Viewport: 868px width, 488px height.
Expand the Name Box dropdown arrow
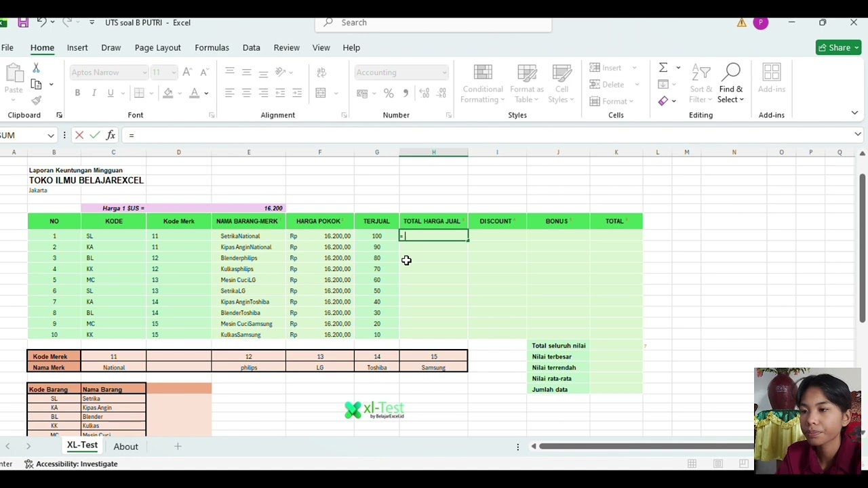(51, 136)
